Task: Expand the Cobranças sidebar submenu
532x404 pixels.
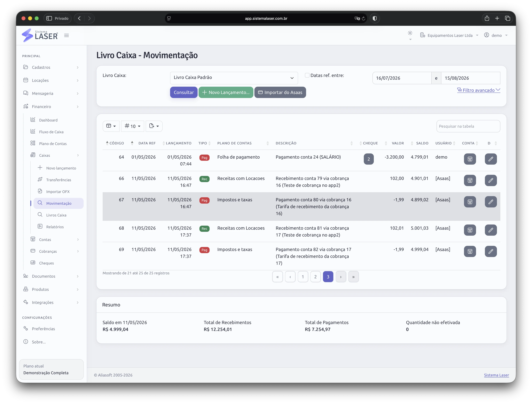Action: point(55,251)
